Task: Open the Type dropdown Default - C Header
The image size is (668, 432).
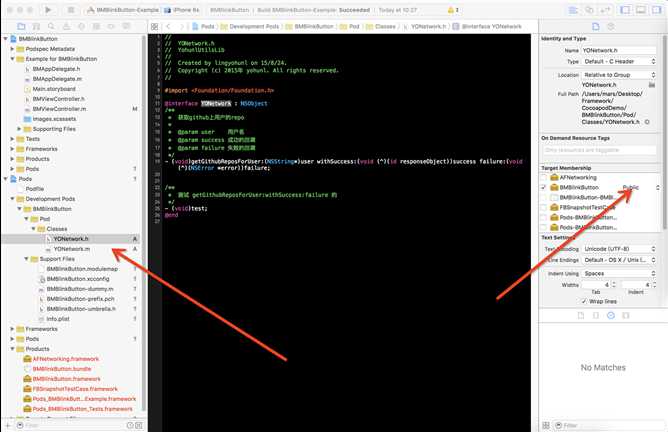Action: [619, 61]
